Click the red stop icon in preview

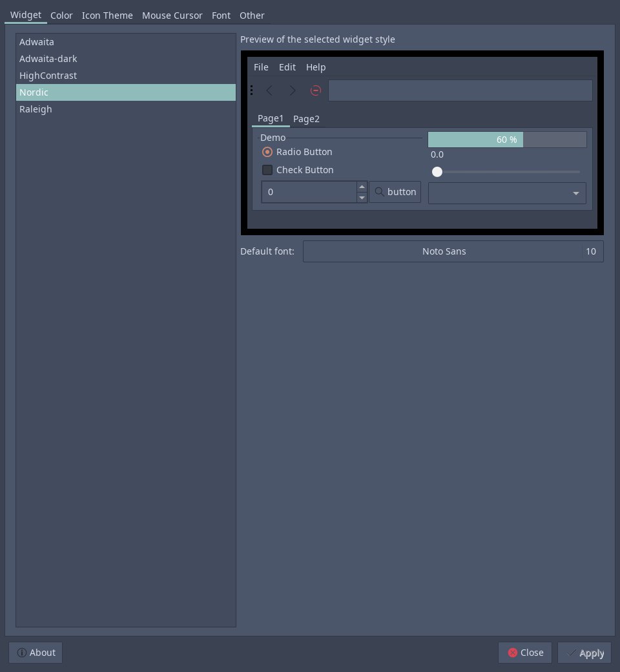[x=315, y=90]
